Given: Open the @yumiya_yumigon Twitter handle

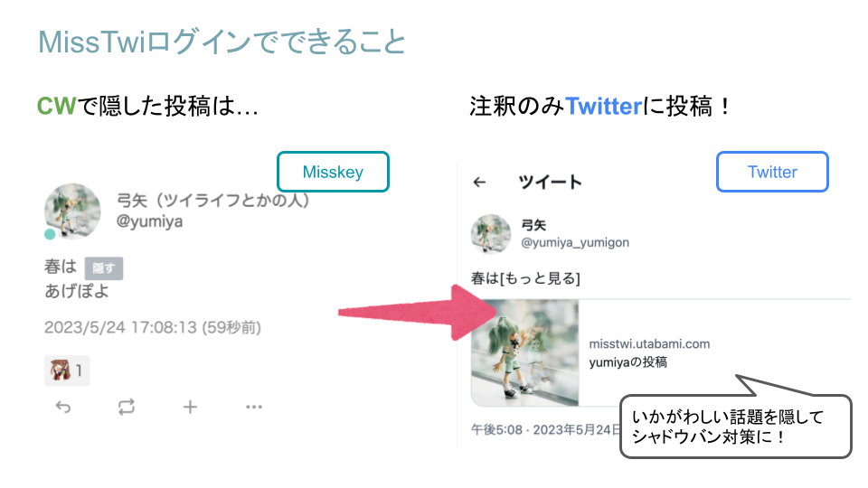Looking at the screenshot, I should pyautogui.click(x=575, y=242).
